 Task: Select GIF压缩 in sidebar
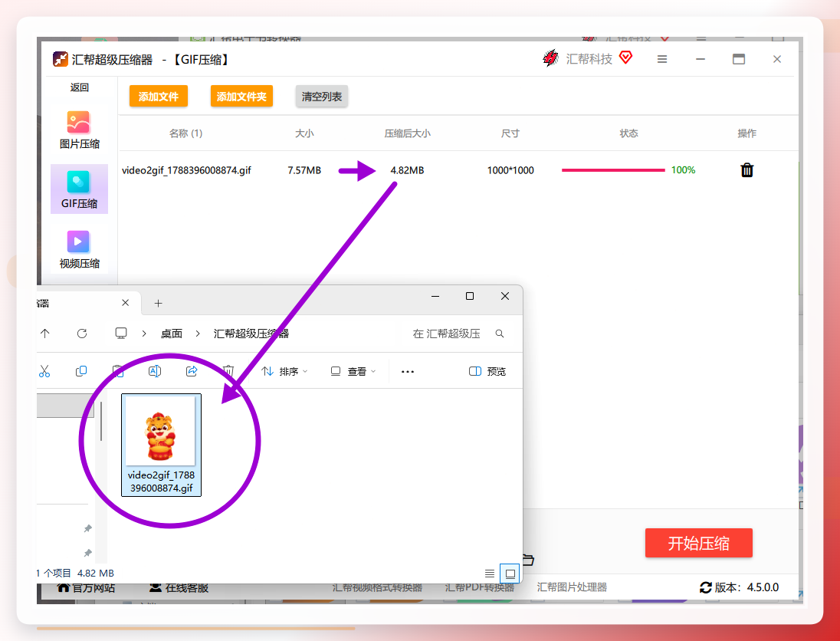coord(79,189)
